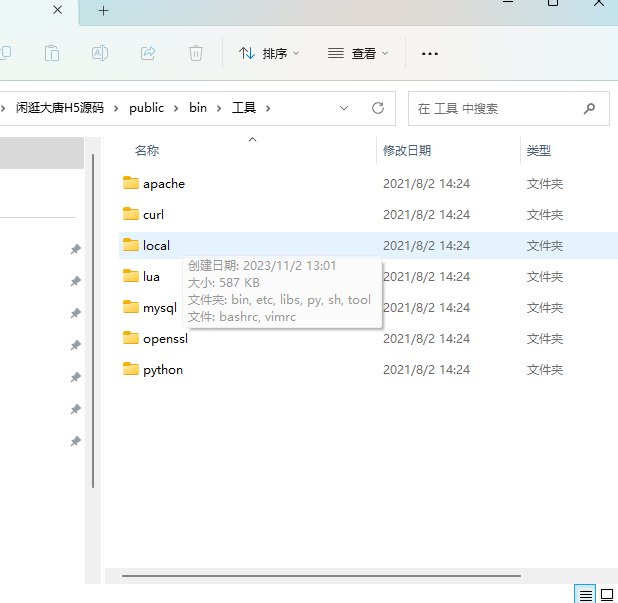Image resolution: width=618 pixels, height=603 pixels.
Task: Click the Delete trash icon
Action: [x=195, y=53]
